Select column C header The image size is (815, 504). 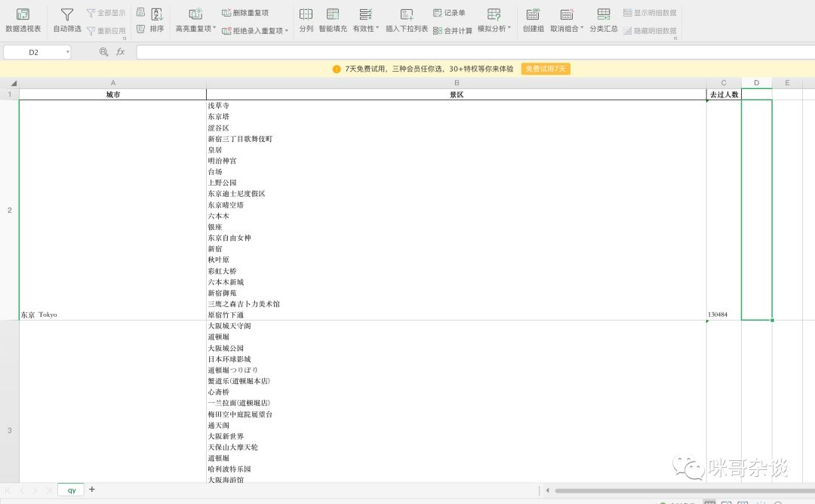pyautogui.click(x=724, y=83)
